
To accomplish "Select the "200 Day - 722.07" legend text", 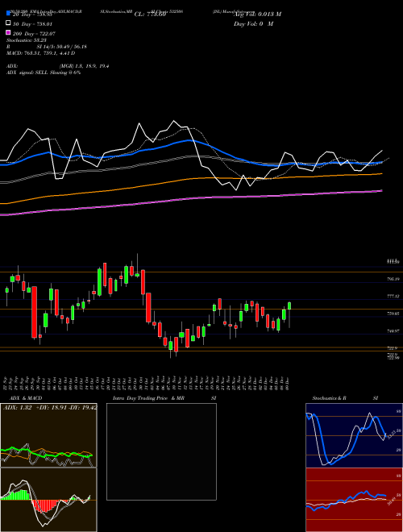I will (x=34, y=34).
